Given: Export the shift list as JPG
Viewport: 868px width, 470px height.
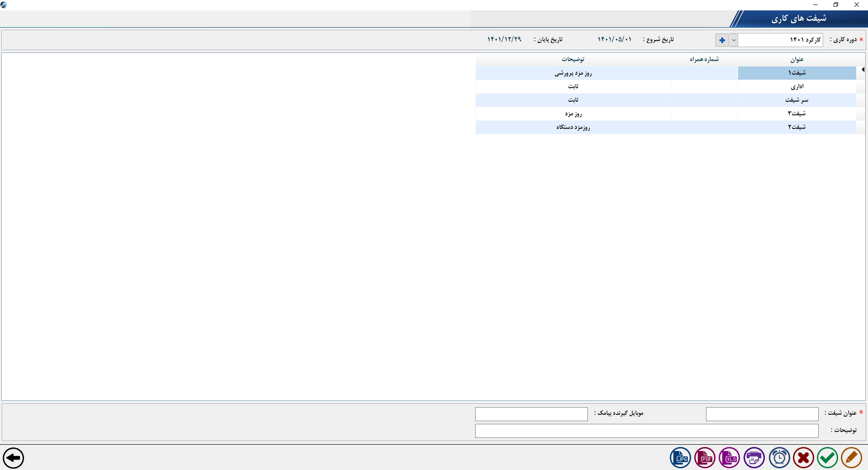Looking at the screenshot, I should pyautogui.click(x=680, y=458).
